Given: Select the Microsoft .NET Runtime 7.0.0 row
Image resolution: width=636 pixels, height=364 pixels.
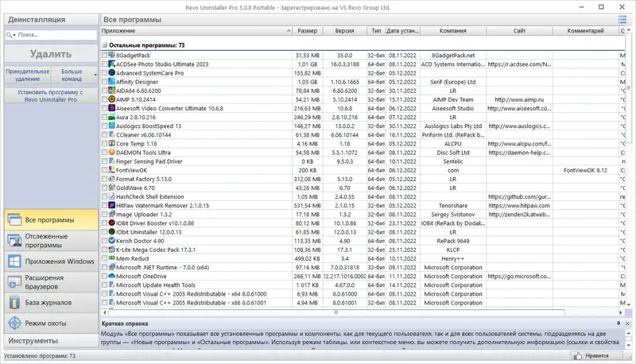Looking at the screenshot, I should point(363,268).
